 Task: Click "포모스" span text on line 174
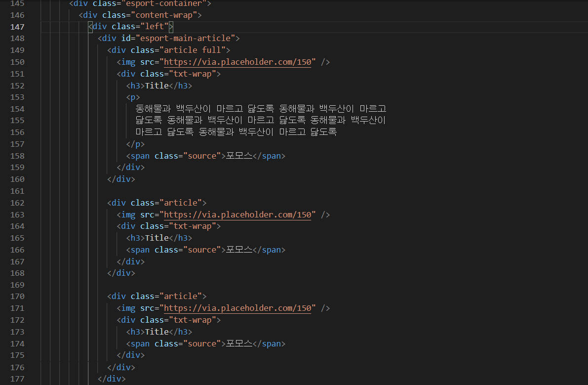239,343
